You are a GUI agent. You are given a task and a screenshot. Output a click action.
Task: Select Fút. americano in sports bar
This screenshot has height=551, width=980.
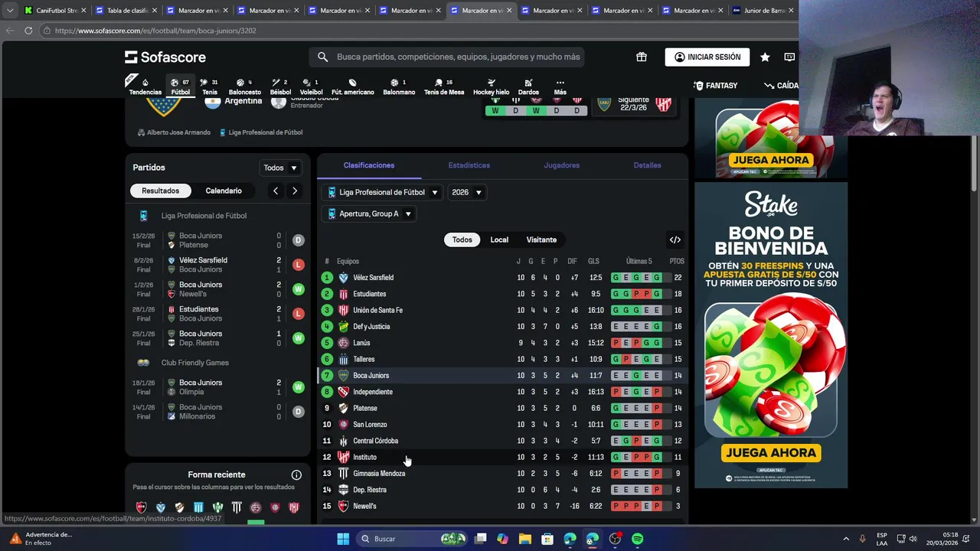(353, 86)
